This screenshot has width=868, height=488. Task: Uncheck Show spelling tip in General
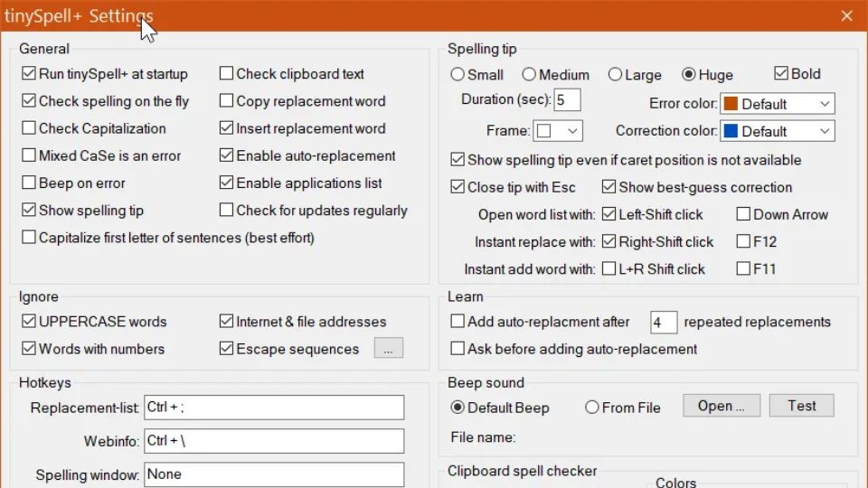(x=29, y=210)
